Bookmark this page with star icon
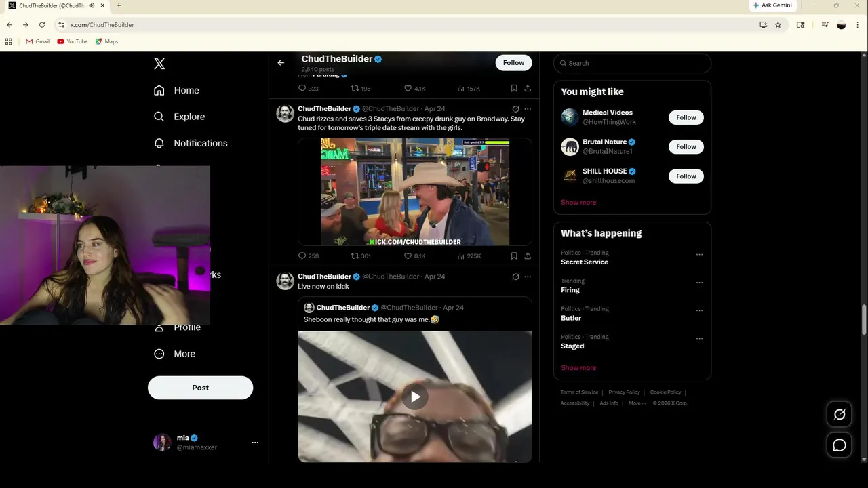This screenshot has width=868, height=488. click(778, 25)
